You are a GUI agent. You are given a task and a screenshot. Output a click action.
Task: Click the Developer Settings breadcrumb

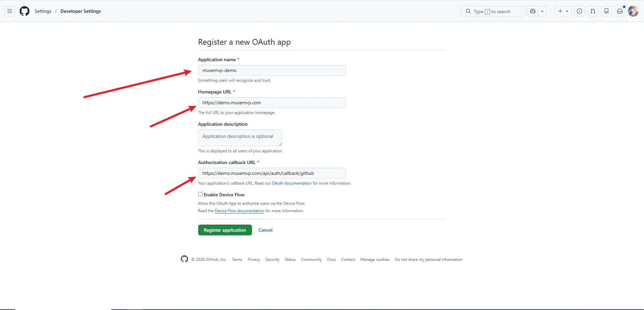(81, 11)
